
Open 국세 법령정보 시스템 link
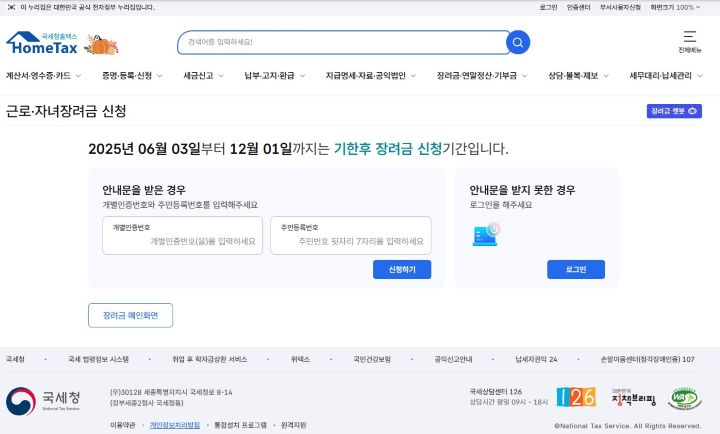coord(98,359)
